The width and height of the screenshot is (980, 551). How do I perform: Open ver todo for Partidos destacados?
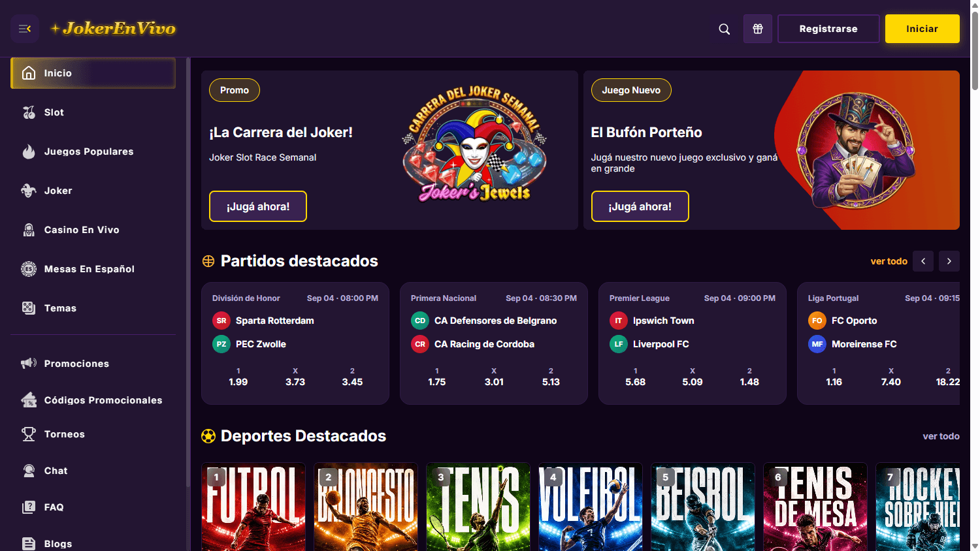(889, 261)
